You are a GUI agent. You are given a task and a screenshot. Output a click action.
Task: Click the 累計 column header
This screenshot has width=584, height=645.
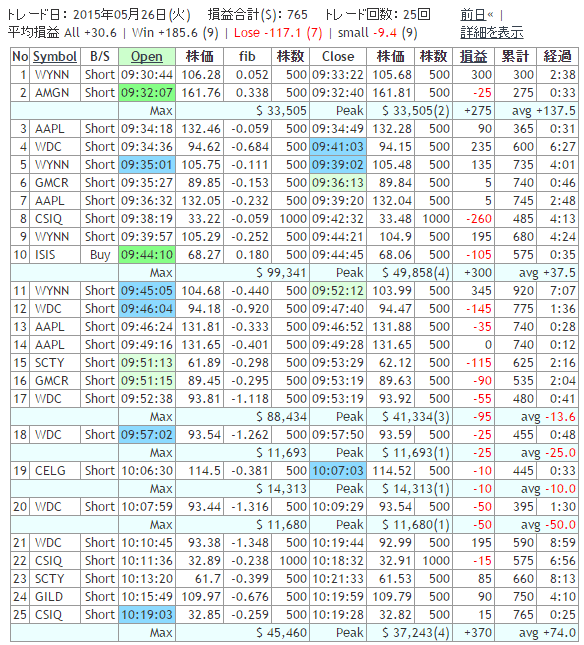point(515,56)
